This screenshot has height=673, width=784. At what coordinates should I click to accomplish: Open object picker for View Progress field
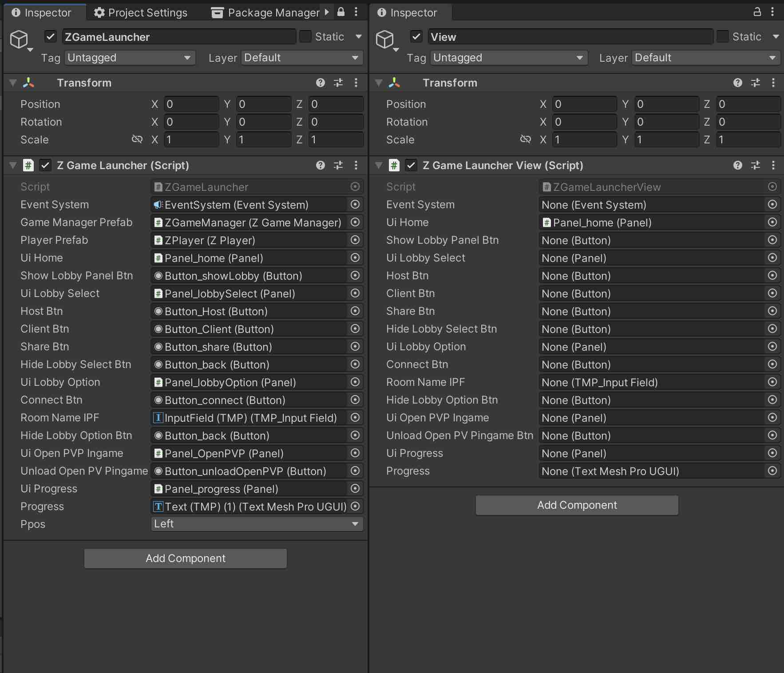(772, 471)
